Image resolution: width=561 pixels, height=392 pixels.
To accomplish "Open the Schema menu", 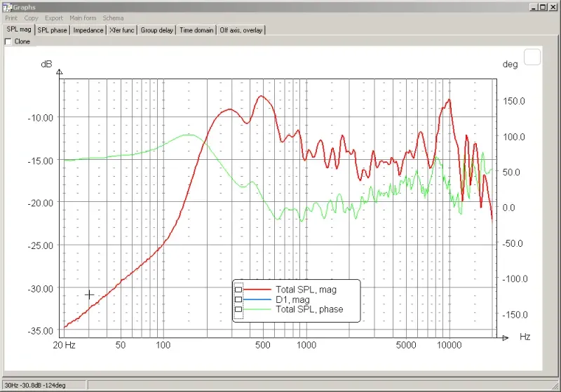I will pyautogui.click(x=113, y=18).
